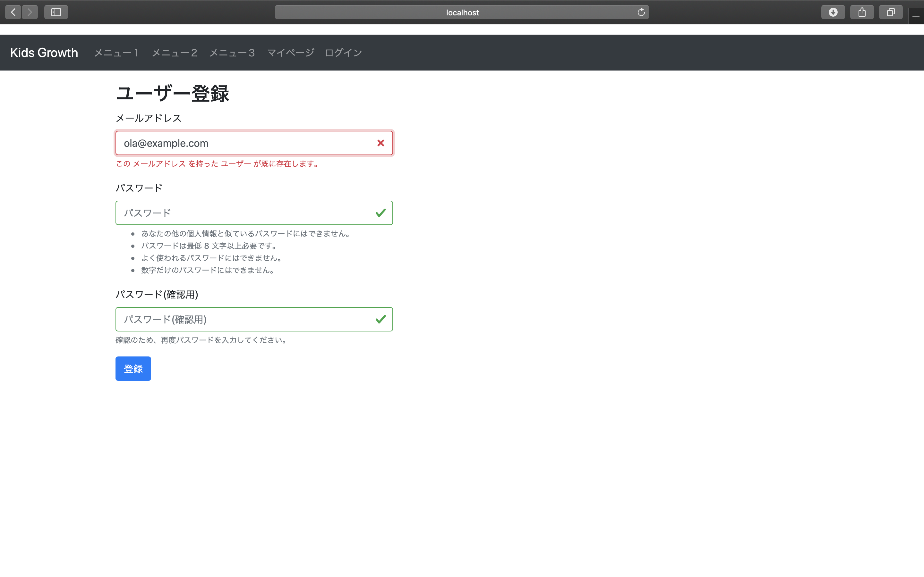
Task: Open the ログイン page
Action: (x=343, y=53)
